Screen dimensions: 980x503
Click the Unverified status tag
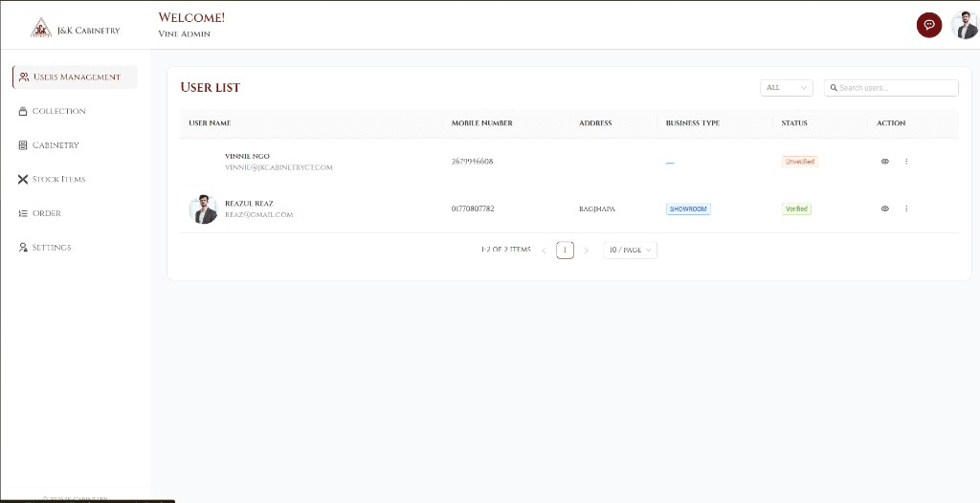pyautogui.click(x=800, y=162)
